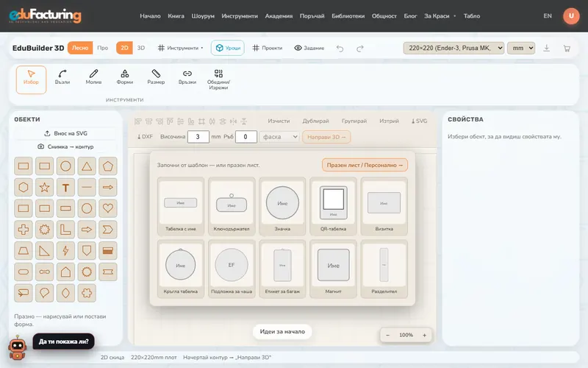588x368 pixels.
Task: Open the user avatar U menu
Action: pyautogui.click(x=571, y=15)
